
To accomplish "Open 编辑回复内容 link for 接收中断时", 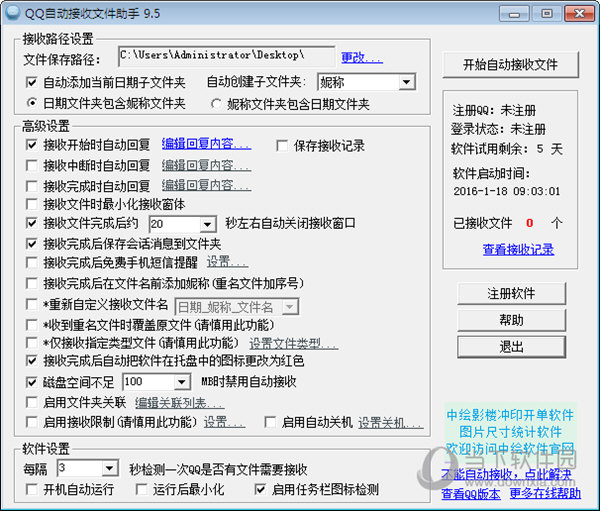I will pyautogui.click(x=206, y=165).
